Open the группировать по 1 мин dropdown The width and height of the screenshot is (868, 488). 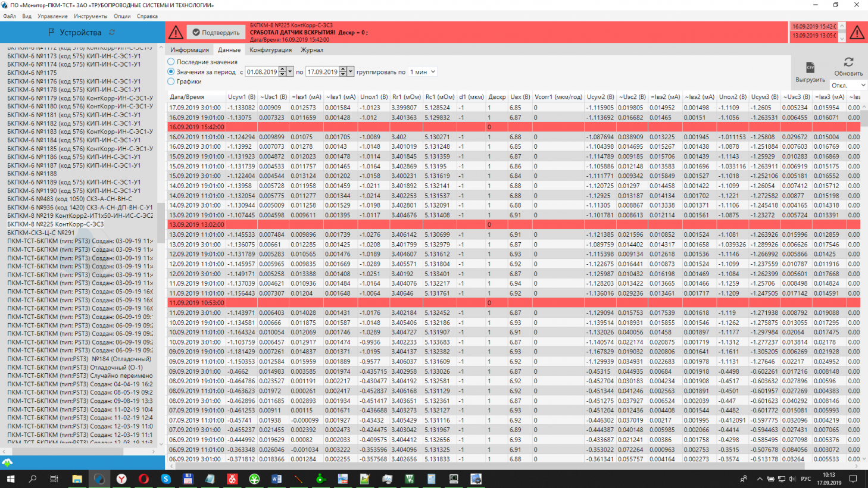[x=422, y=72]
